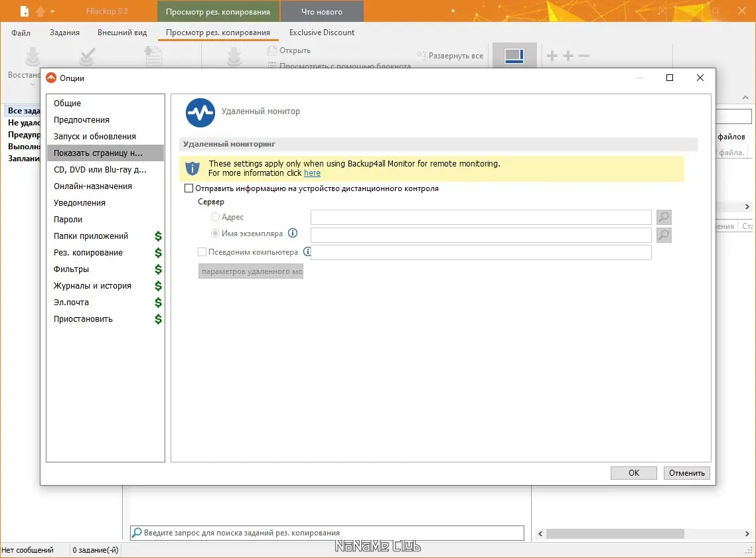The image size is (756, 558).
Task: Click the backup jobs search field
Action: (327, 533)
